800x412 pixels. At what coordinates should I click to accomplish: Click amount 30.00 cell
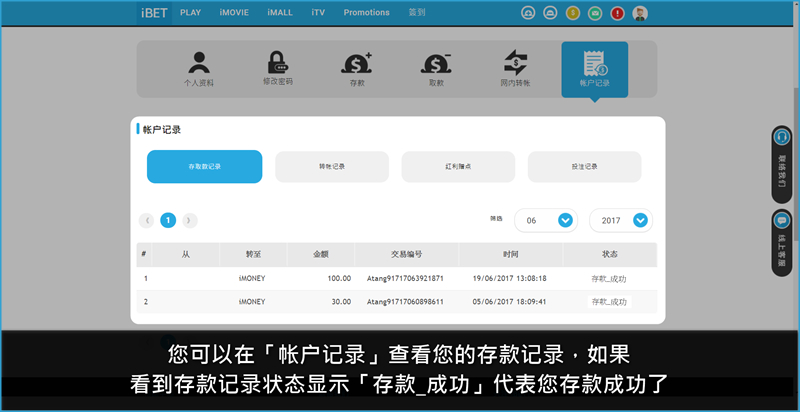click(x=341, y=302)
